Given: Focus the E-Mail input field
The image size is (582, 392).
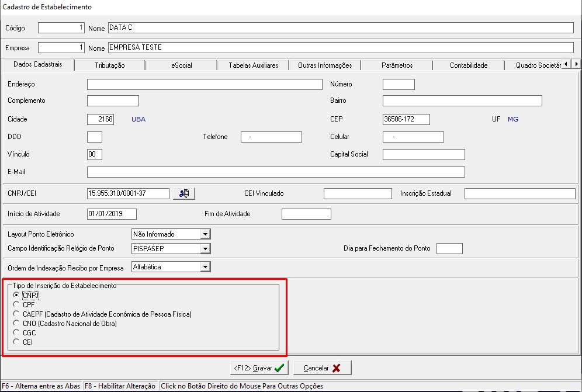Looking at the screenshot, I should point(276,172).
